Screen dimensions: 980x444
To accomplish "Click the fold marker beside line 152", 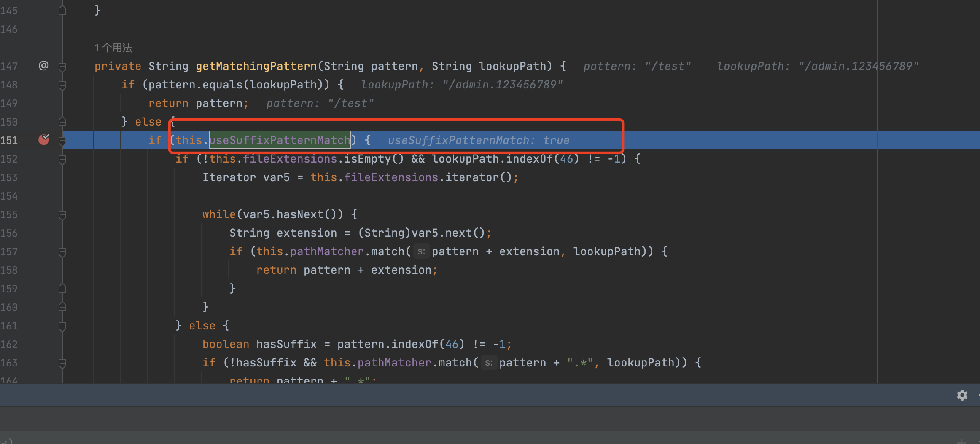I will point(62,159).
